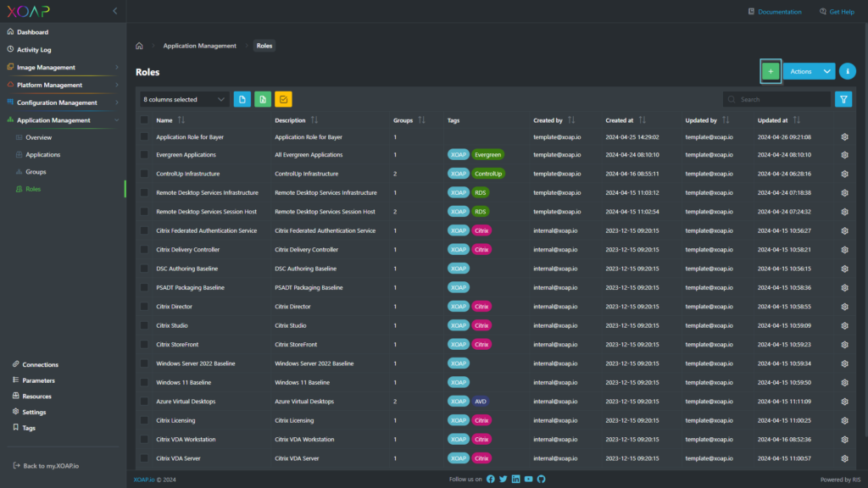Click the green export spreadsheet icon
The image size is (868, 488).
coord(263,100)
